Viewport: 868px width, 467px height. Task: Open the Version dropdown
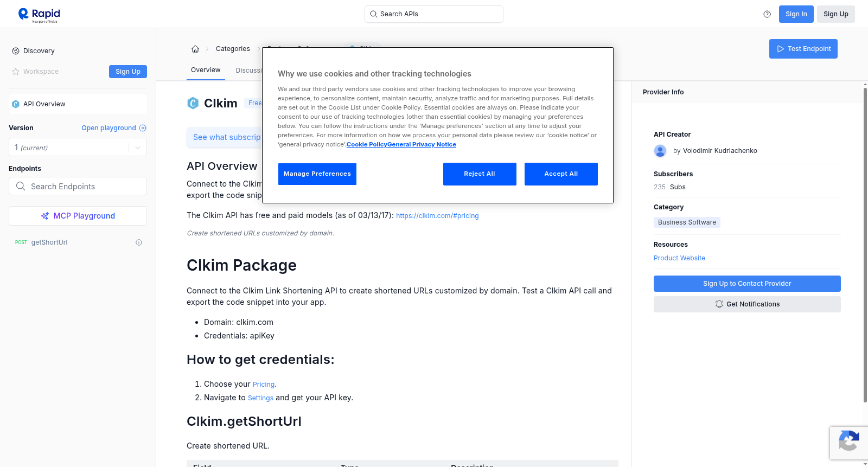pyautogui.click(x=78, y=148)
